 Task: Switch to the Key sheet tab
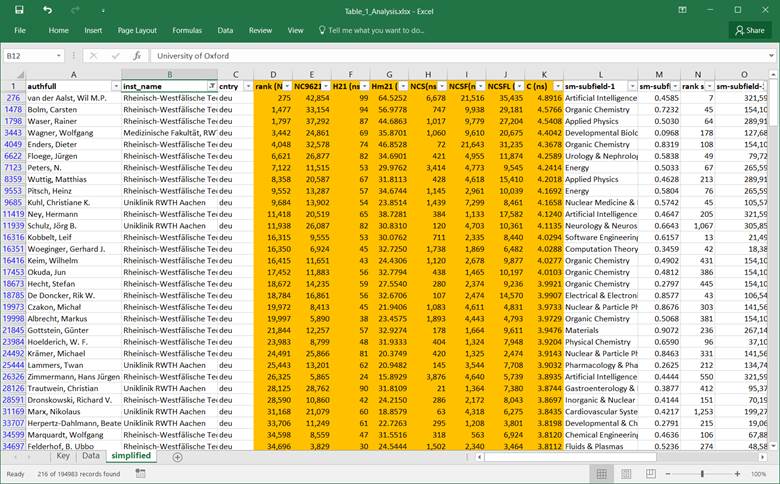point(63,456)
